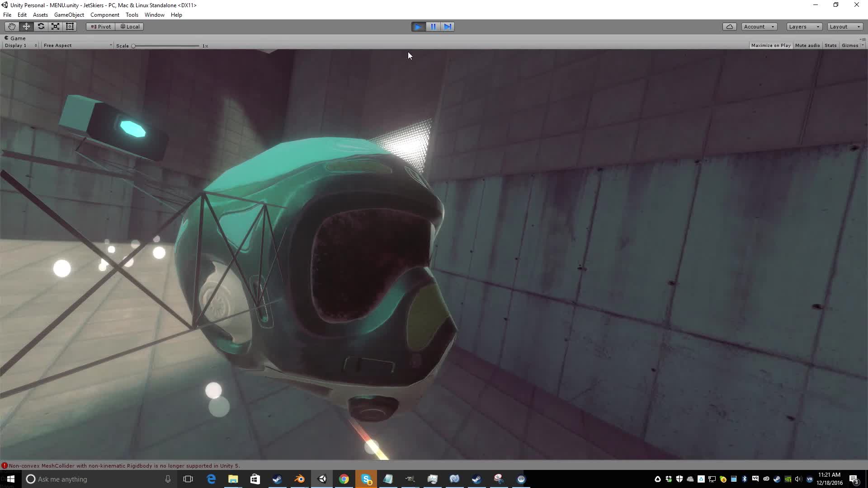Toggle Local handle rotation mode
The image size is (868, 488).
point(130,26)
